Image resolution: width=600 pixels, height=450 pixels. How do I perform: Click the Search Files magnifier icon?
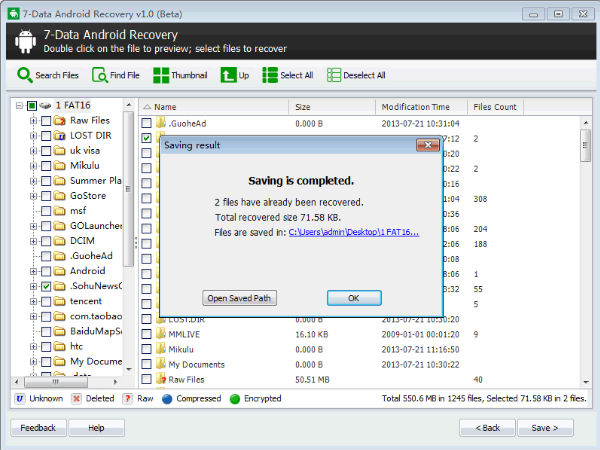[x=25, y=75]
